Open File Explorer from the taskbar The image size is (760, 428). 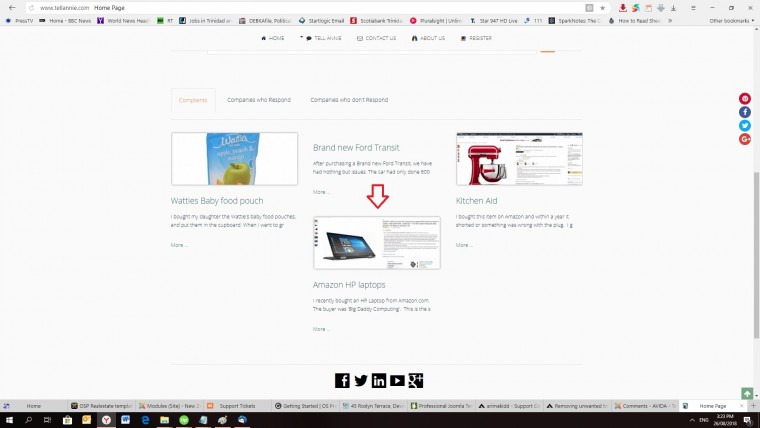point(164,420)
